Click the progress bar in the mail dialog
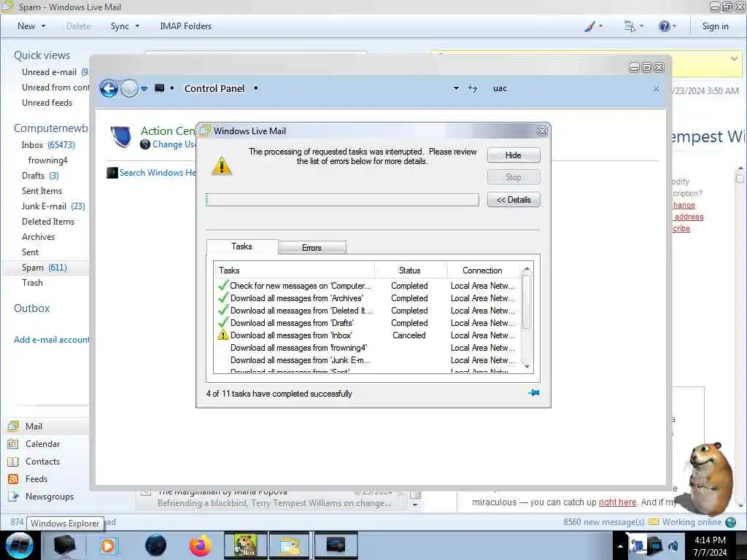Viewport: 747px width, 560px height. 342,200
